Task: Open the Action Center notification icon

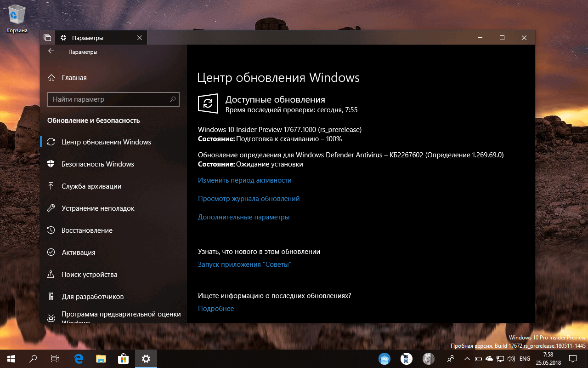Action: click(x=573, y=359)
